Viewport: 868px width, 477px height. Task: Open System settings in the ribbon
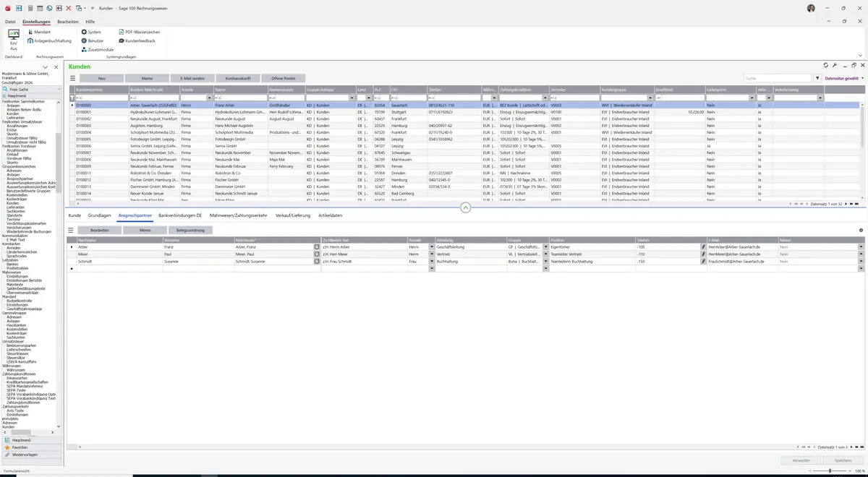pyautogui.click(x=91, y=33)
